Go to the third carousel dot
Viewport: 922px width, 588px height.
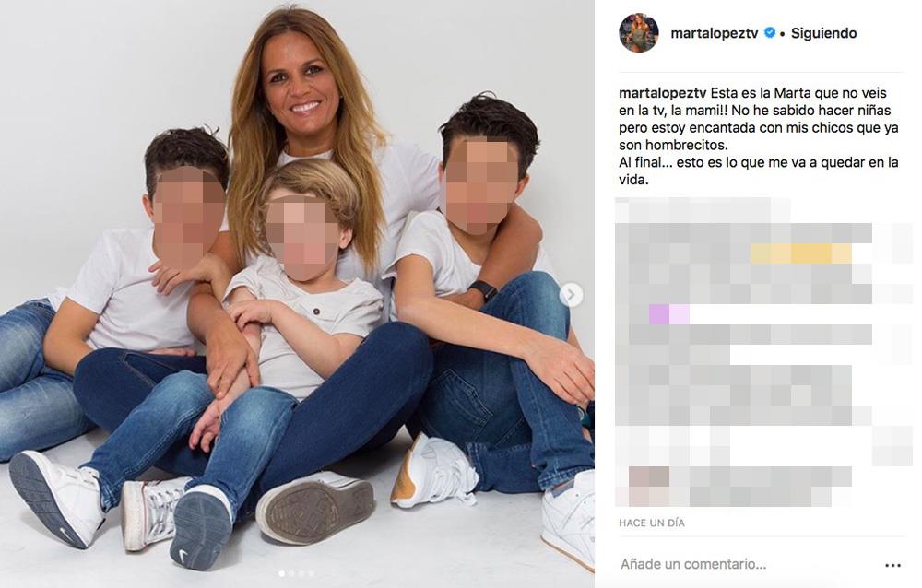301,573
